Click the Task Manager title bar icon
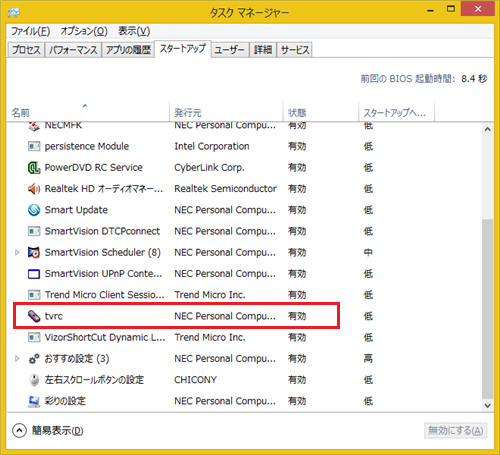The image size is (500, 455). pos(14,13)
